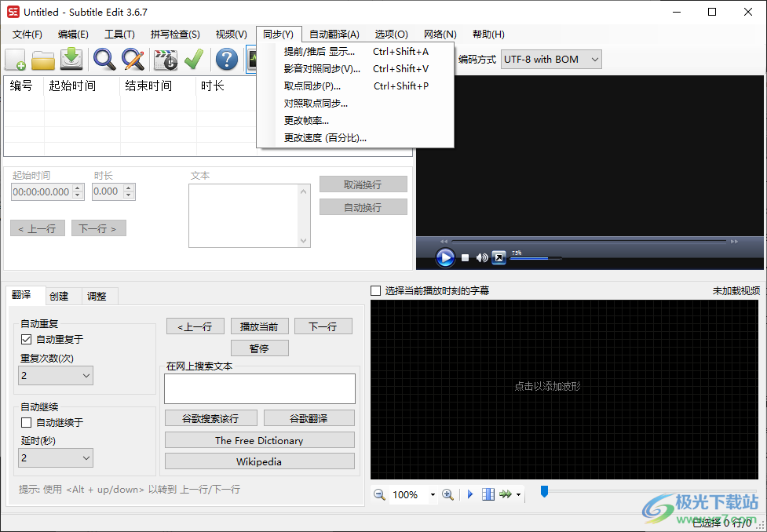Select 对照取点同步... menu entry
The width and height of the screenshot is (767, 532).
356,104
